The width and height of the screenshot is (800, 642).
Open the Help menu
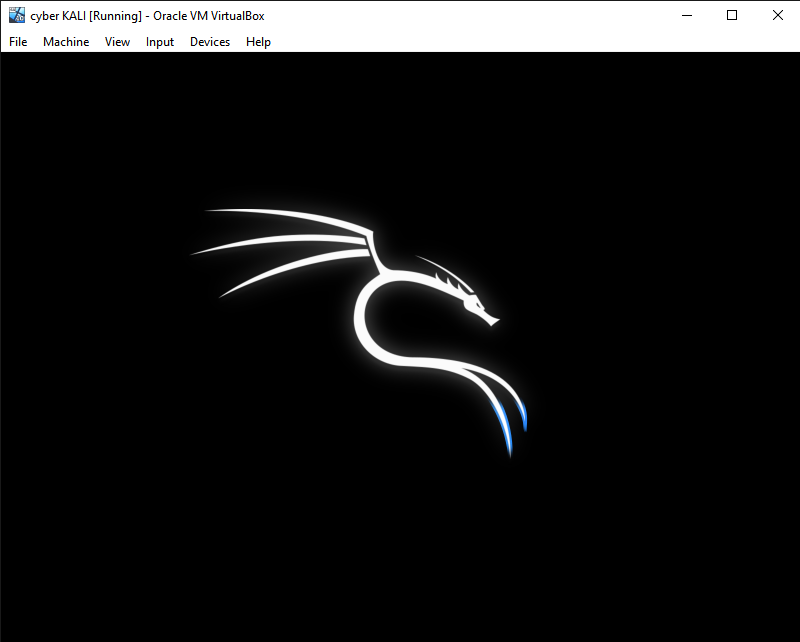[258, 42]
